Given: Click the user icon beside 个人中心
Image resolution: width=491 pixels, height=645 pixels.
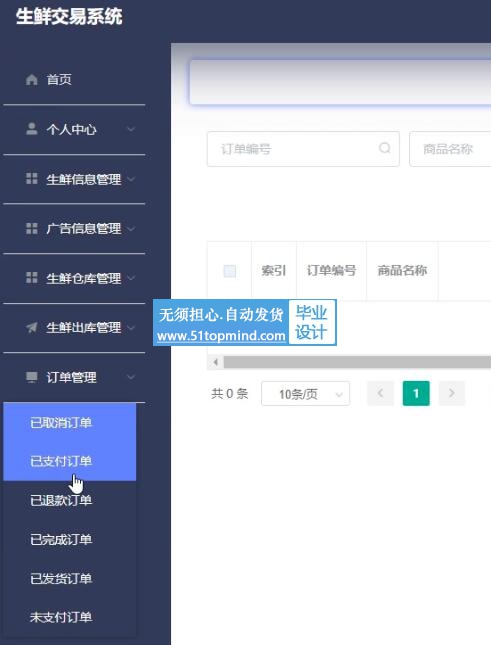Looking at the screenshot, I should pyautogui.click(x=32, y=129).
